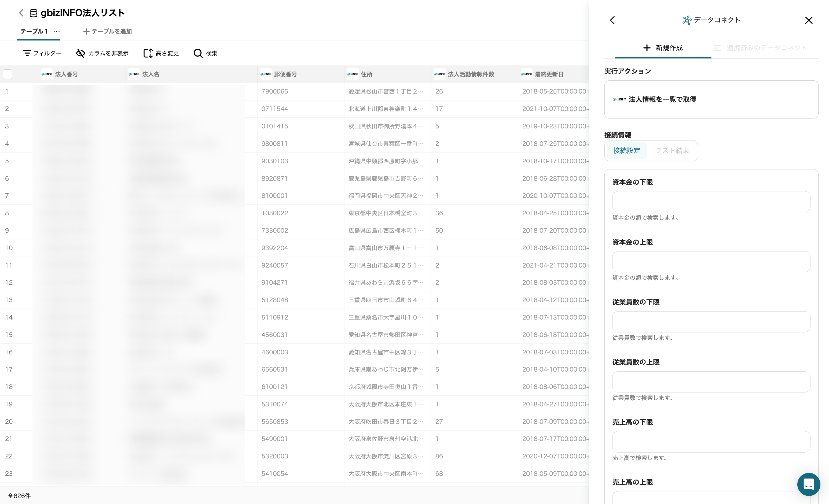This screenshot has height=504, width=829.
Task: Click カラムを非表示 hide columns icon
Action: (80, 53)
